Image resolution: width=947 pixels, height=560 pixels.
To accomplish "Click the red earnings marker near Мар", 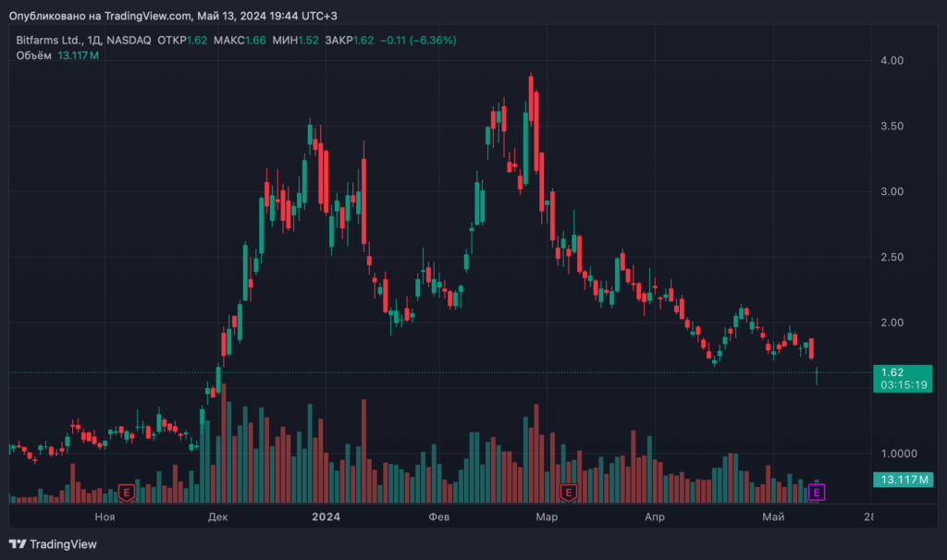I will coord(568,493).
